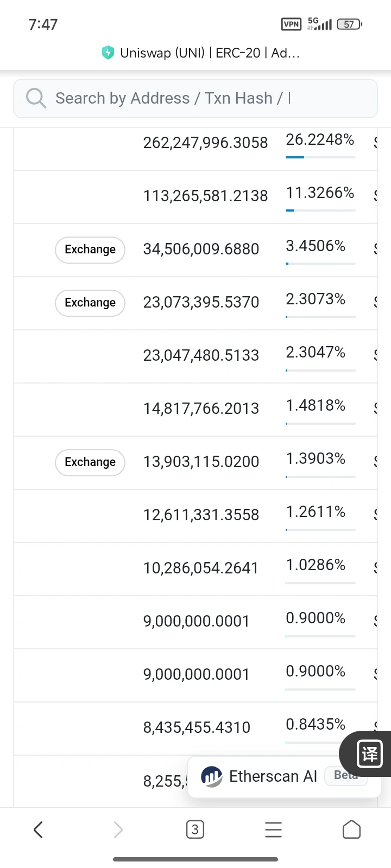
Task: Select the quantity 262,247,996.3058
Action: coord(205,143)
